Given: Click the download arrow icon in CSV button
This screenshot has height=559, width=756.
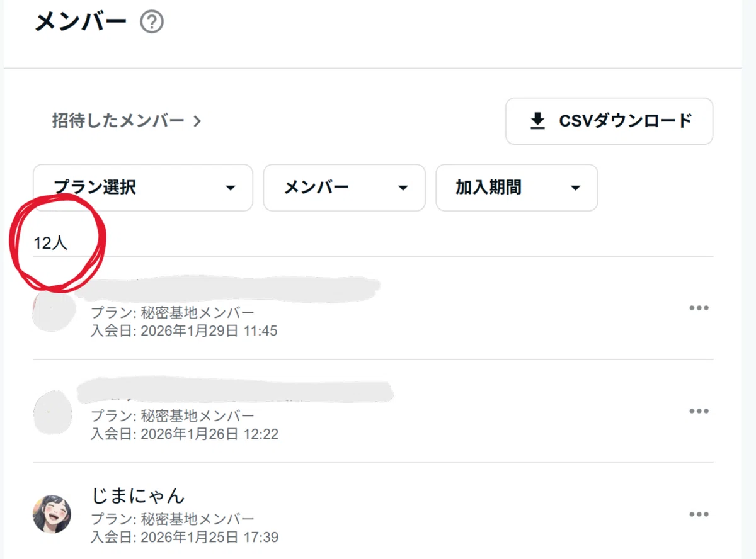Looking at the screenshot, I should (537, 121).
